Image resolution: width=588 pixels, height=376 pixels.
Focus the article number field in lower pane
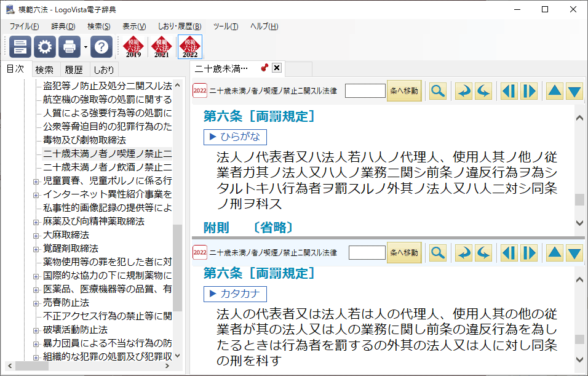[367, 252]
